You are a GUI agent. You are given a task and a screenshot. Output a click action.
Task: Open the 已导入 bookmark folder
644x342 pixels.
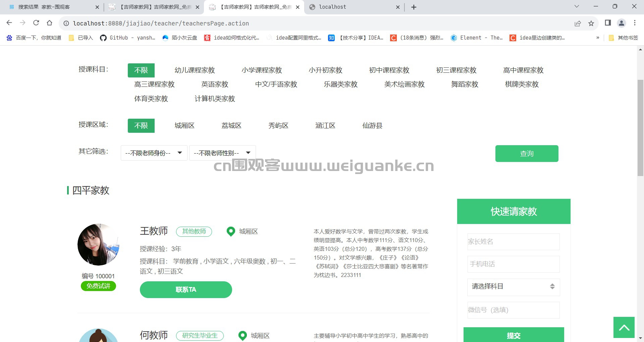81,38
